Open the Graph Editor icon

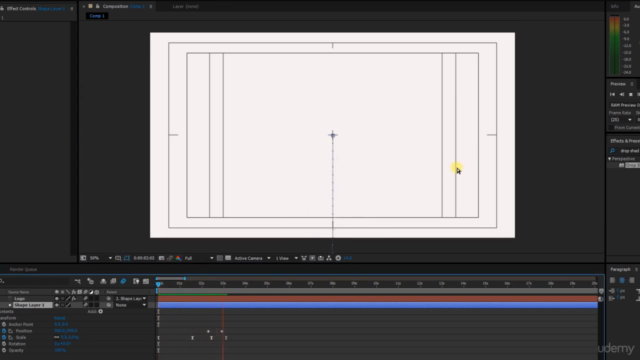(146, 281)
